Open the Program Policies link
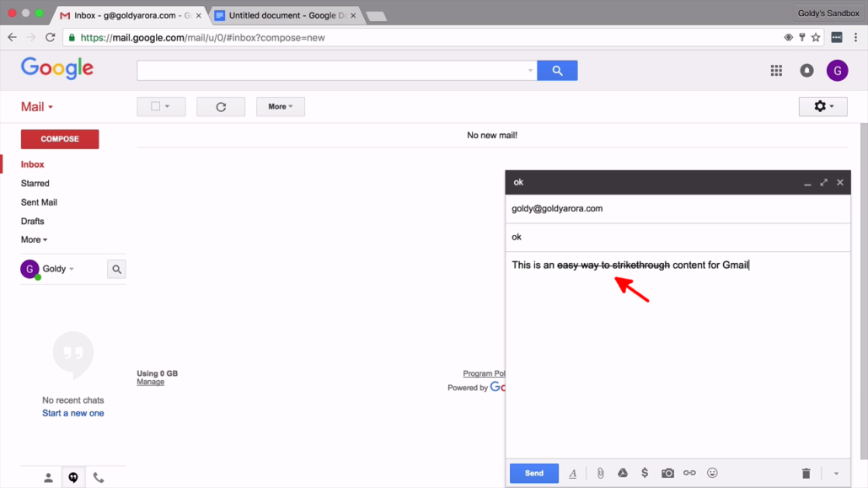Image resolution: width=868 pixels, height=488 pixels. pyautogui.click(x=484, y=373)
